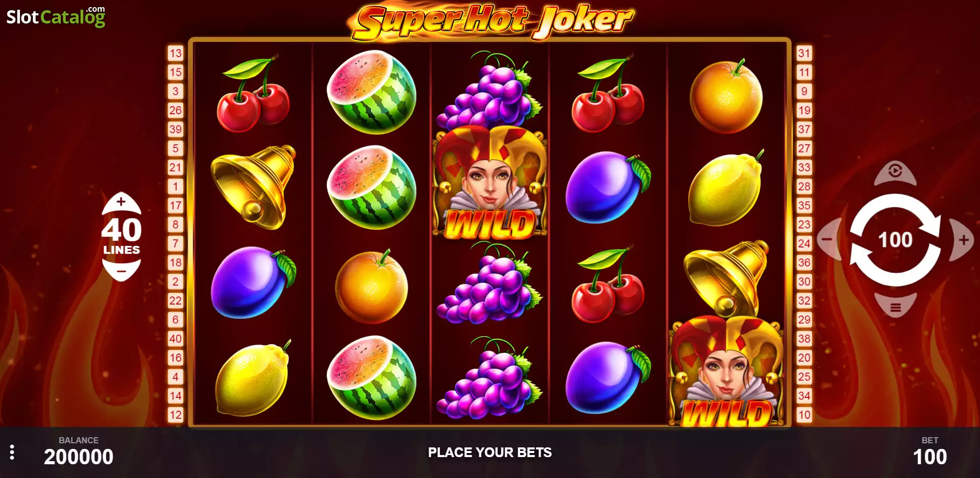Viewport: 980px width, 478px height.
Task: Highlight payline 10 indicator on right
Action: click(804, 415)
